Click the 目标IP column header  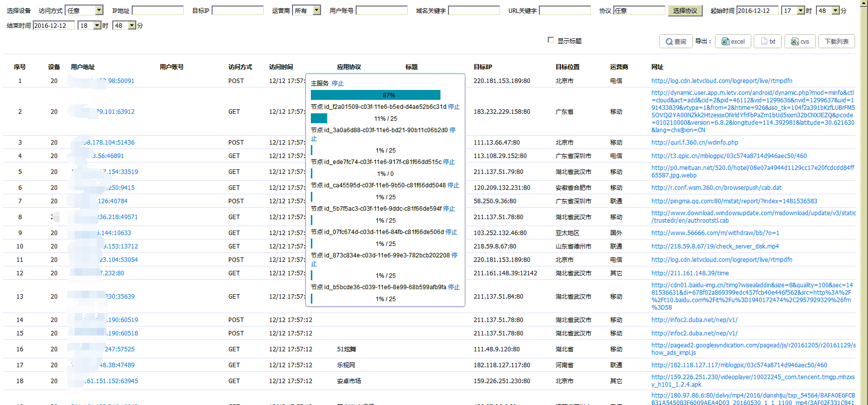tap(483, 67)
